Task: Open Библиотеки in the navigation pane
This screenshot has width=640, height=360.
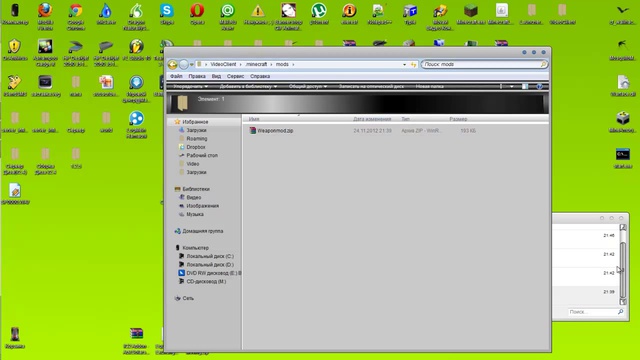Action: (x=196, y=189)
